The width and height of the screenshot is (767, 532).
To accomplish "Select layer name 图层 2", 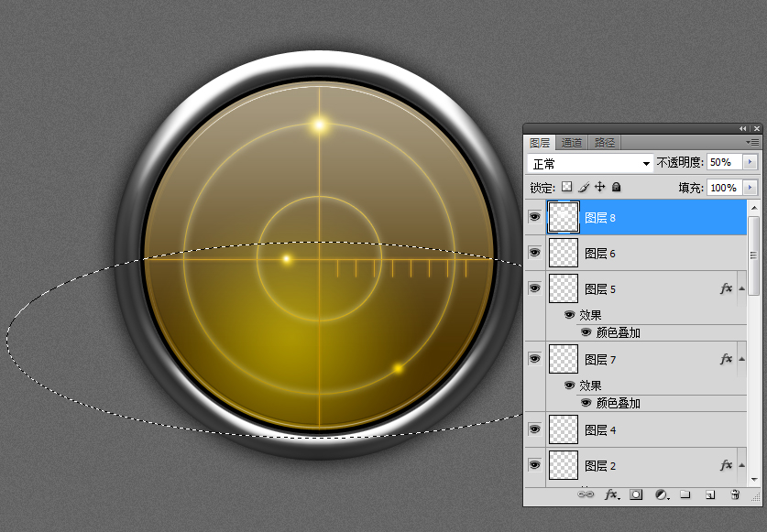I will (x=600, y=465).
